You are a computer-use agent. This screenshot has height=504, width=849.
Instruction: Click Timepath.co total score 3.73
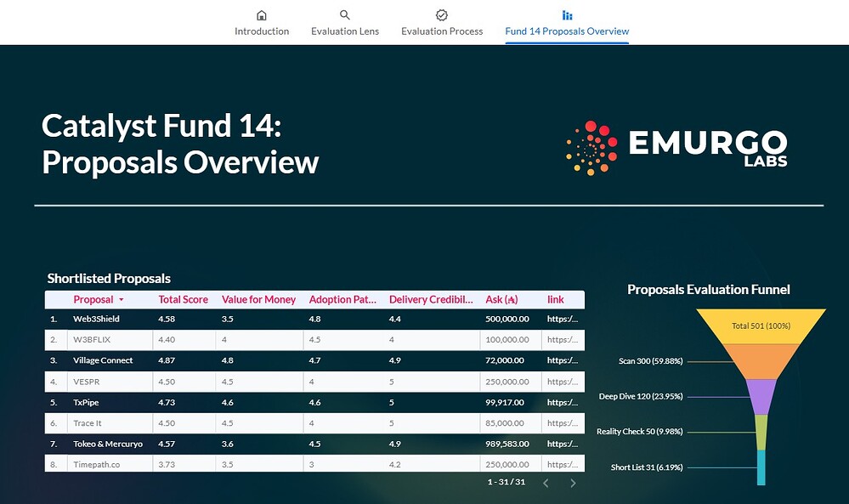pos(167,465)
